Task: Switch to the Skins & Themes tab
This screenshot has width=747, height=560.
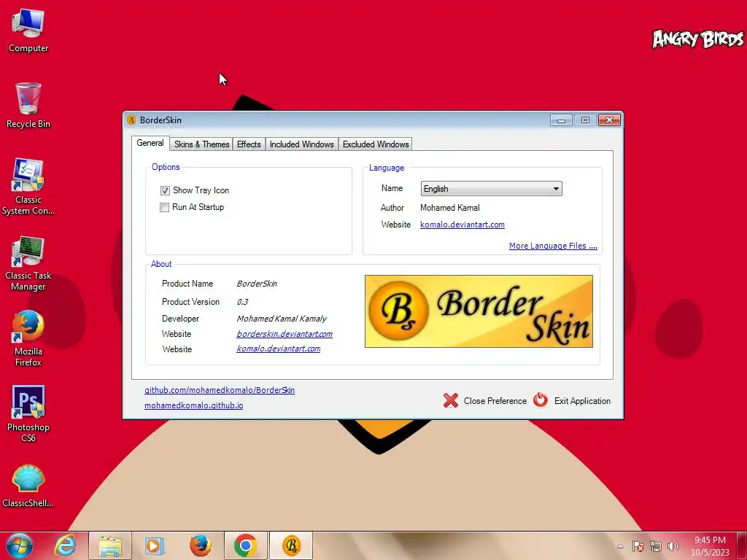Action: click(x=201, y=144)
